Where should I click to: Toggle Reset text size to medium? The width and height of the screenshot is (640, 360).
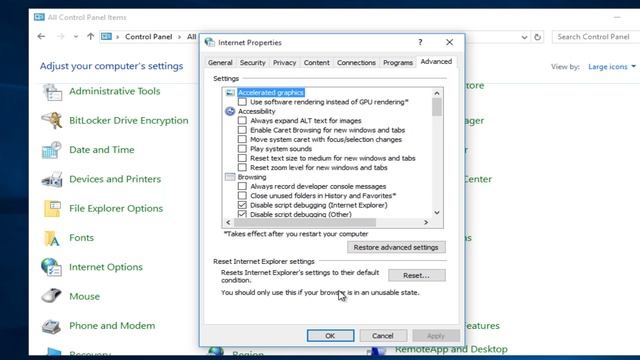242,158
